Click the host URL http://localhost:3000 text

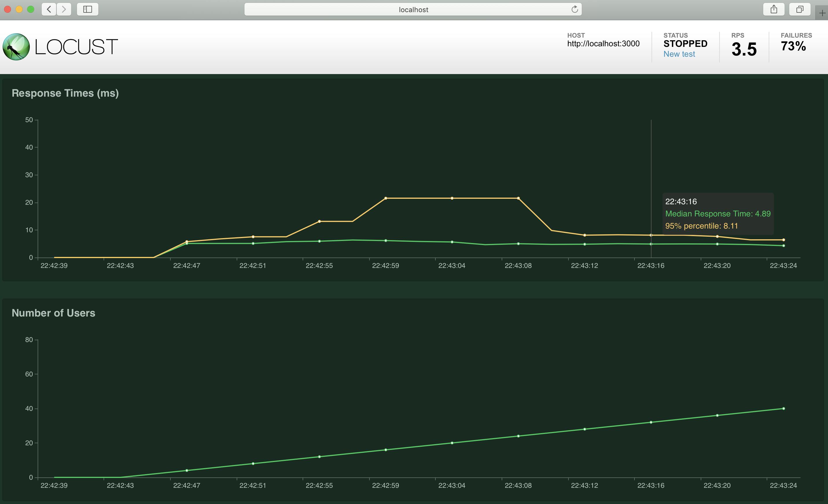(x=603, y=44)
